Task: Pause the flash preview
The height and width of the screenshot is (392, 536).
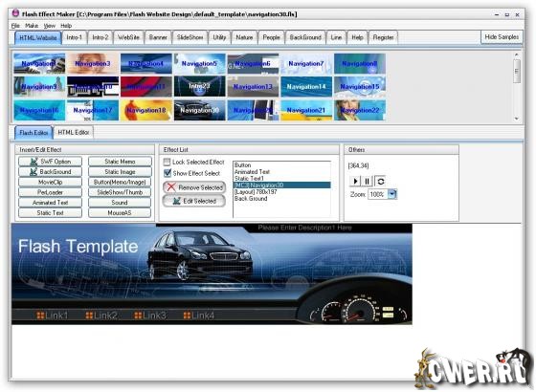Action: tap(367, 181)
